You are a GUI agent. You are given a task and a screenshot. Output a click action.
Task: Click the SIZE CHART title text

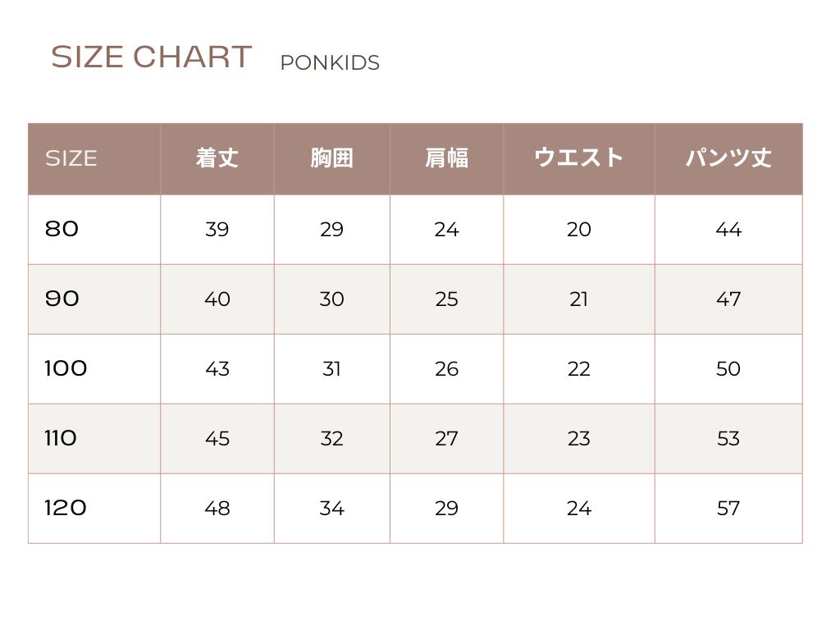151,57
